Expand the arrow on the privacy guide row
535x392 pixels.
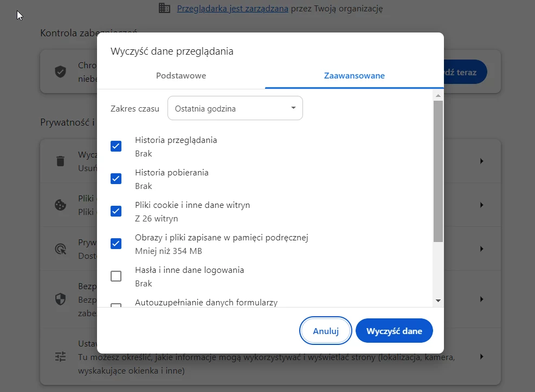[x=481, y=249]
